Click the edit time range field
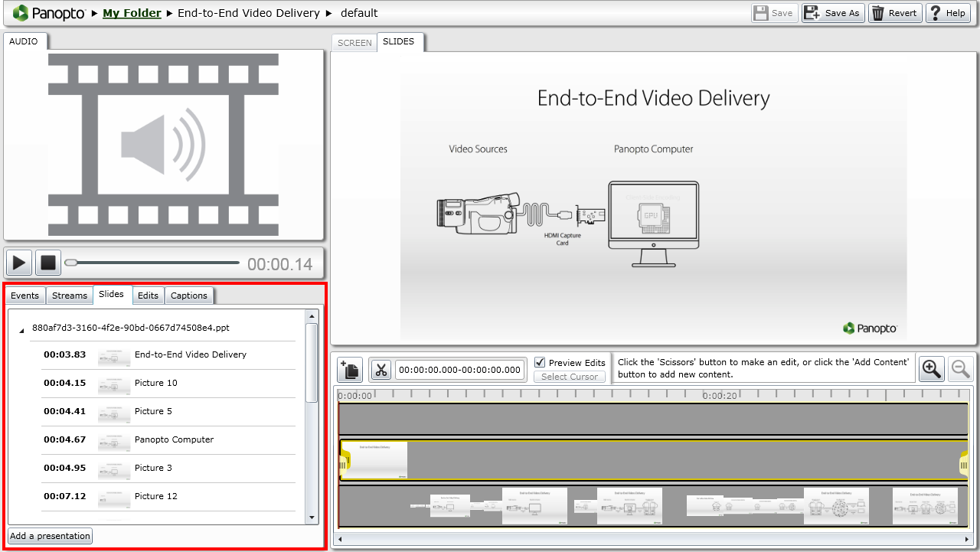The image size is (980, 552). point(460,370)
